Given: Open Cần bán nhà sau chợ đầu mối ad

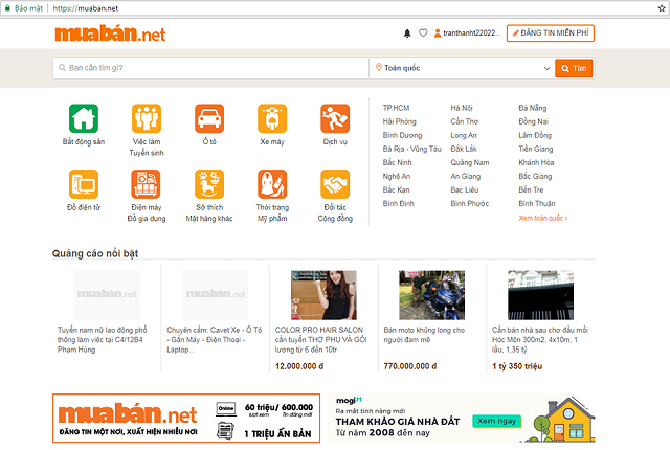Looking at the screenshot, I should pyautogui.click(x=540, y=340).
